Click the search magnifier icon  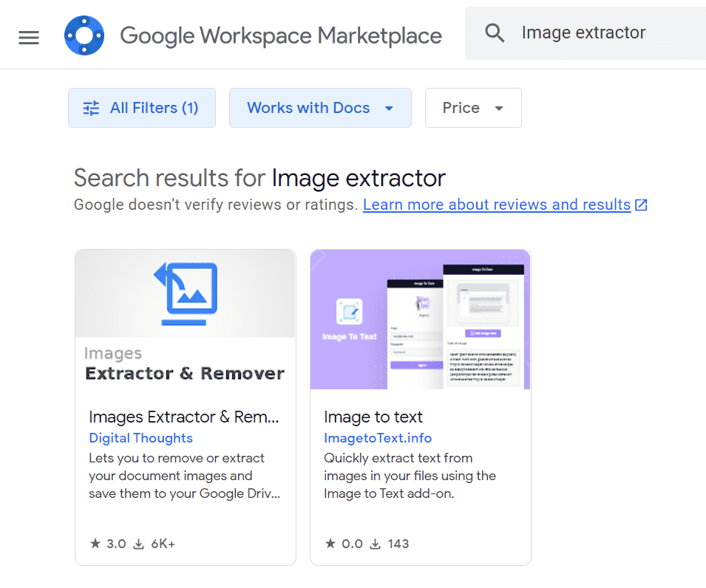tap(495, 33)
